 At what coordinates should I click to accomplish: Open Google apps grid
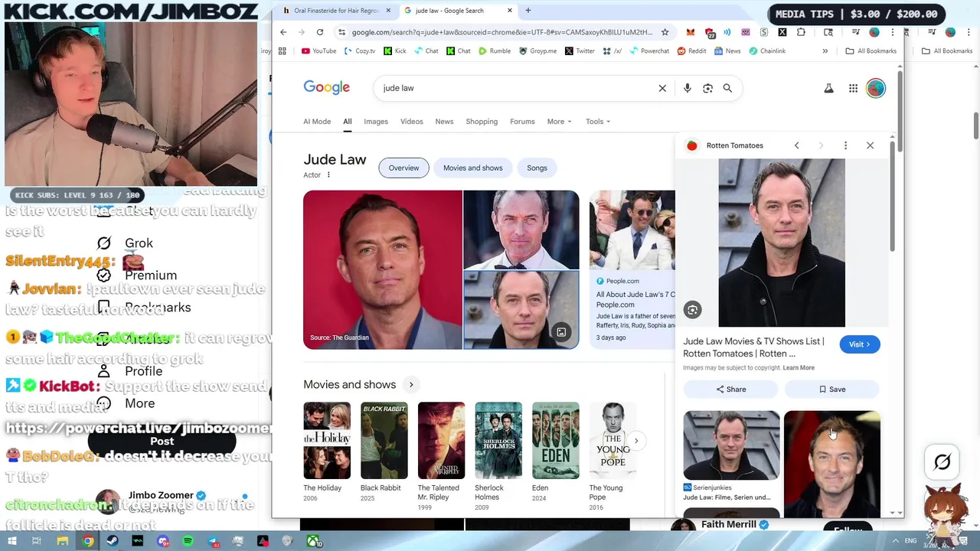click(x=853, y=88)
